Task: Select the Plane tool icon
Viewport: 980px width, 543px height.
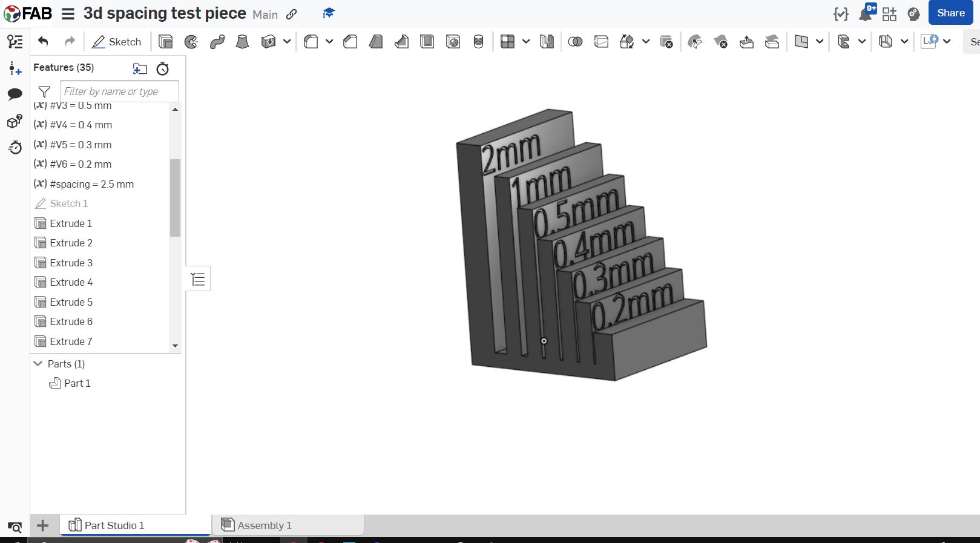Action: (801, 42)
